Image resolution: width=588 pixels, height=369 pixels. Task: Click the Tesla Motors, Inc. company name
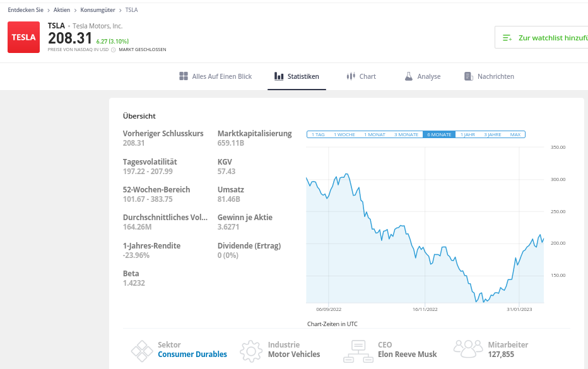(x=98, y=26)
